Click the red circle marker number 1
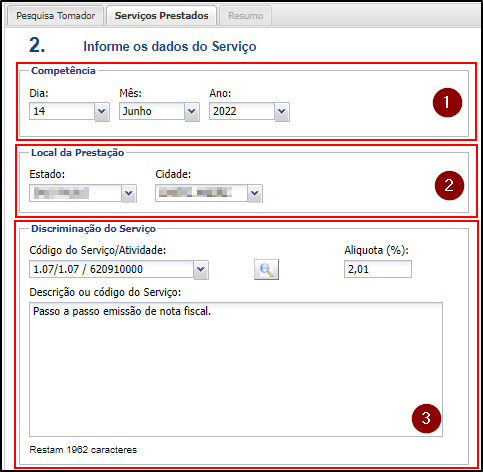 447,103
